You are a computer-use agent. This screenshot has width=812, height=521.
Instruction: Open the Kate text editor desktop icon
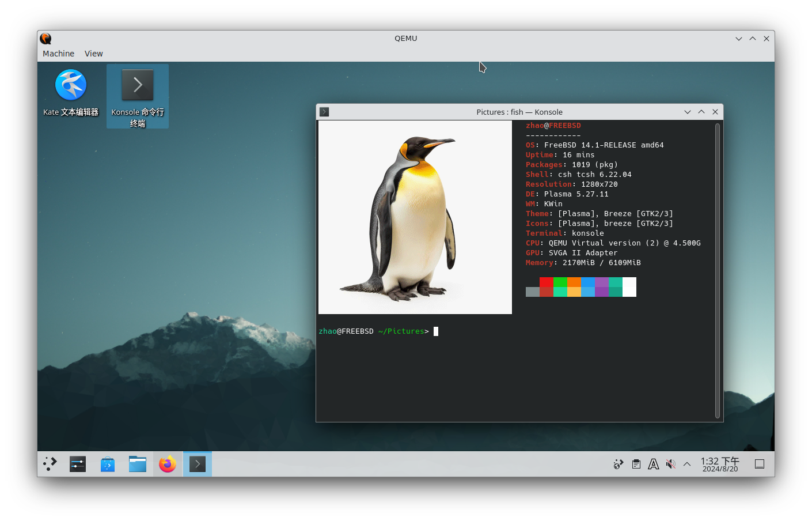coord(70,84)
